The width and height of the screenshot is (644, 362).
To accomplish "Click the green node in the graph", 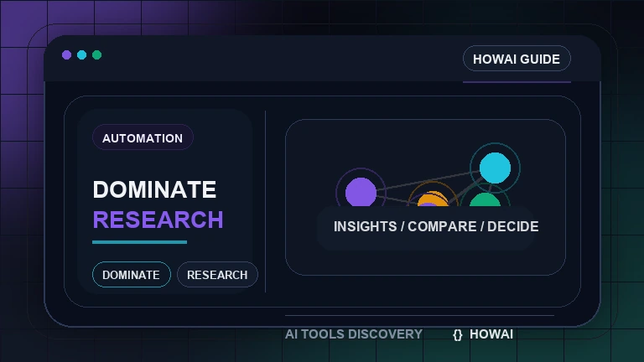I will tap(485, 200).
